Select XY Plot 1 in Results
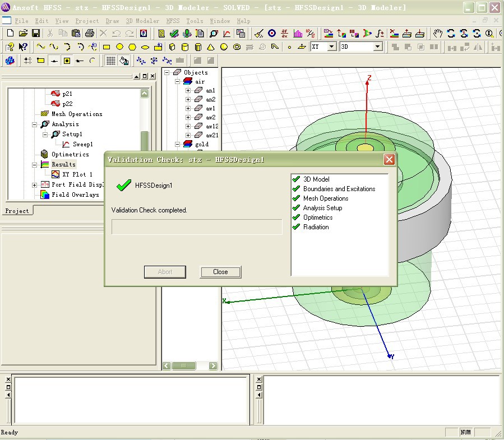This screenshot has height=440, width=504. [x=77, y=174]
